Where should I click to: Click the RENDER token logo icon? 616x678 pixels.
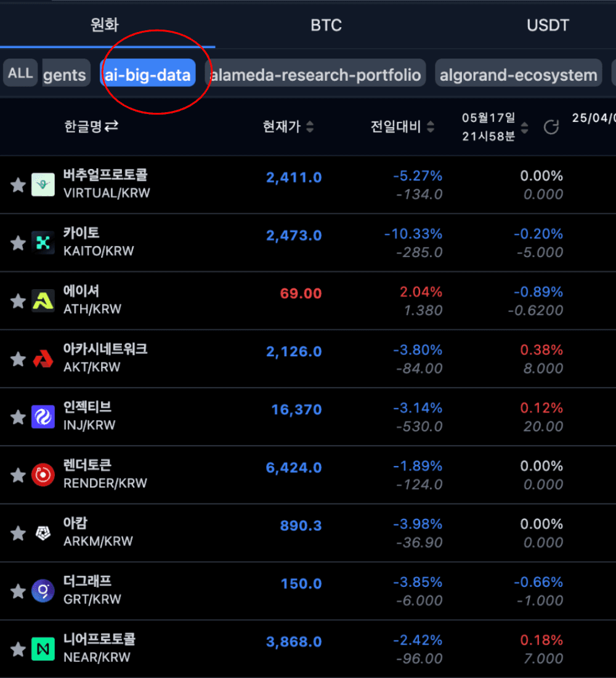coord(43,475)
